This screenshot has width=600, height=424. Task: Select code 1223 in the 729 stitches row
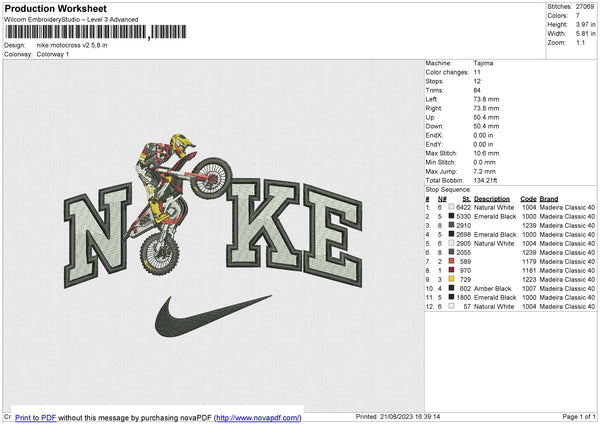click(529, 280)
